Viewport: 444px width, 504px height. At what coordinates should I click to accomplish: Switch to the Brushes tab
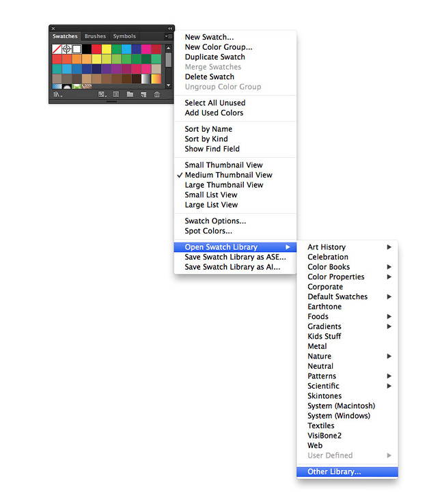coord(95,36)
